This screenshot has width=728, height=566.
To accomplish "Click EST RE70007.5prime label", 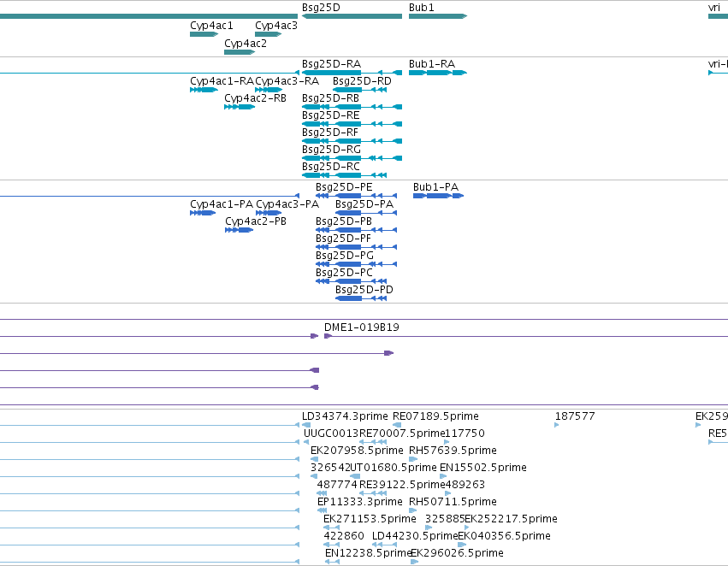I will pyautogui.click(x=402, y=433).
